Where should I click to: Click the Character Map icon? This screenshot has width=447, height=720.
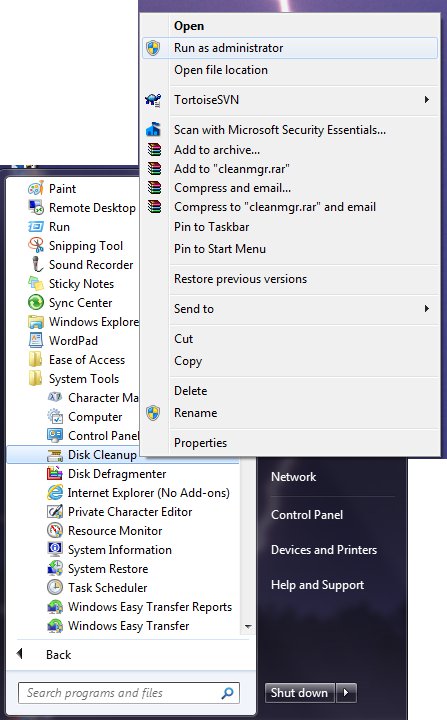tap(55, 397)
